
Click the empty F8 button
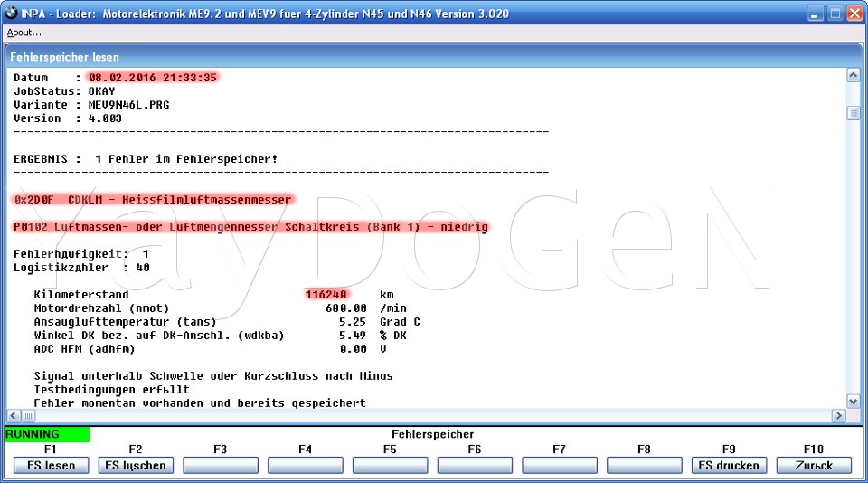click(x=645, y=466)
